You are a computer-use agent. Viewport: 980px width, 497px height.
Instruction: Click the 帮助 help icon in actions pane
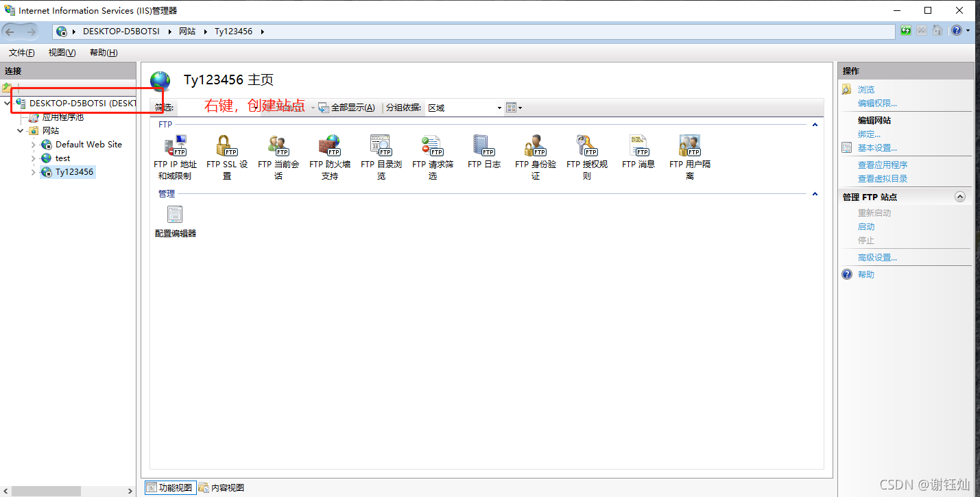click(x=847, y=274)
